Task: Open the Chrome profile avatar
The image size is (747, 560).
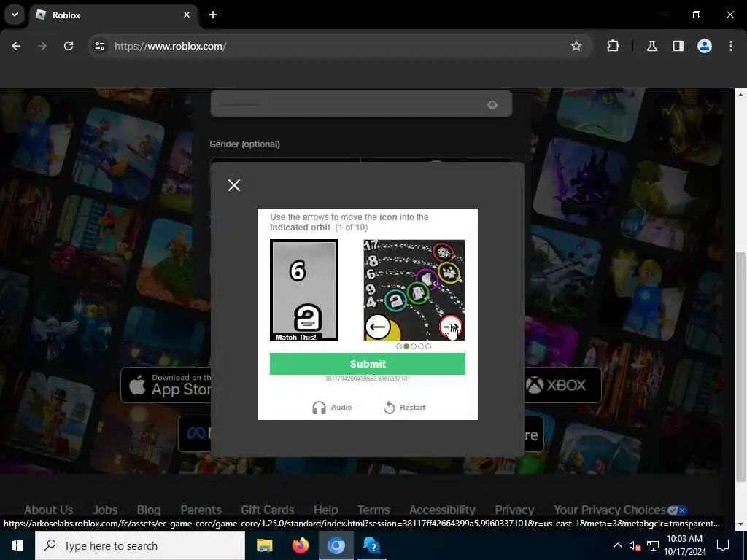Action: pos(705,46)
